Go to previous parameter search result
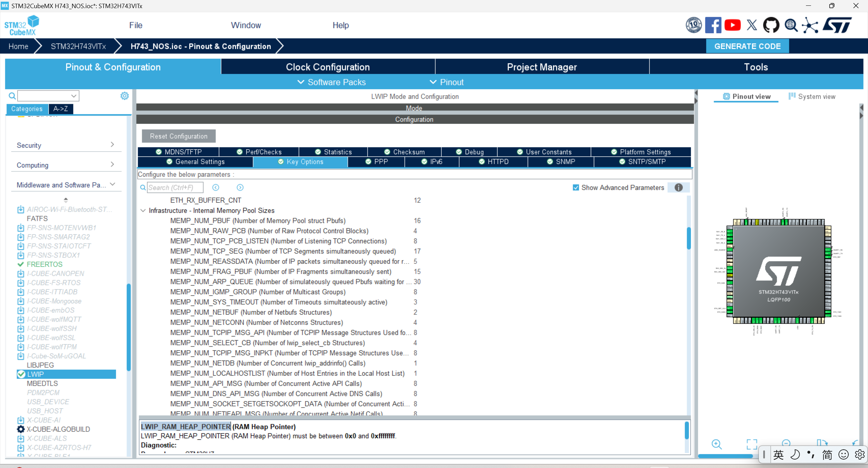The width and height of the screenshot is (868, 468). click(216, 188)
